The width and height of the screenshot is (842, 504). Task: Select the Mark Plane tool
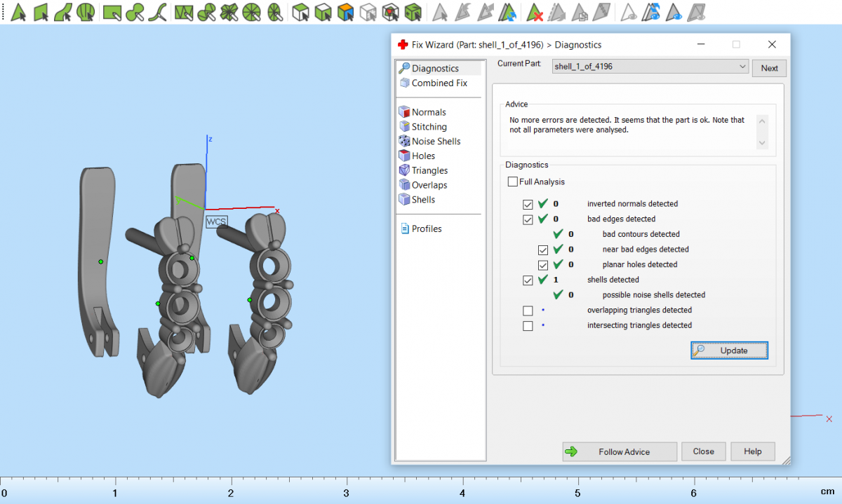pyautogui.click(x=41, y=12)
